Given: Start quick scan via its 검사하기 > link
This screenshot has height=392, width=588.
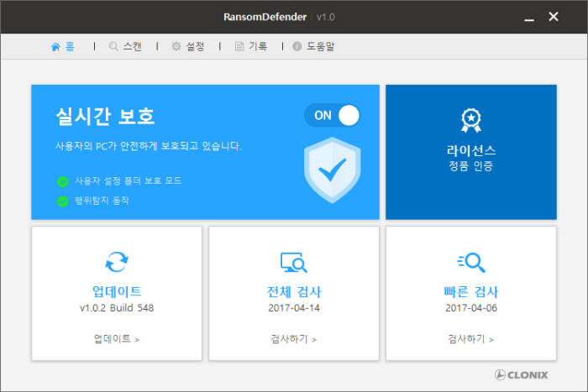Looking at the screenshot, I should click(x=471, y=339).
